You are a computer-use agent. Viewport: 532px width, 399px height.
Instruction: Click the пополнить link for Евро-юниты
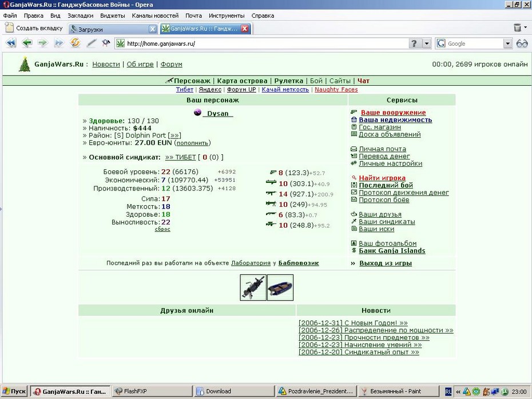(192, 143)
